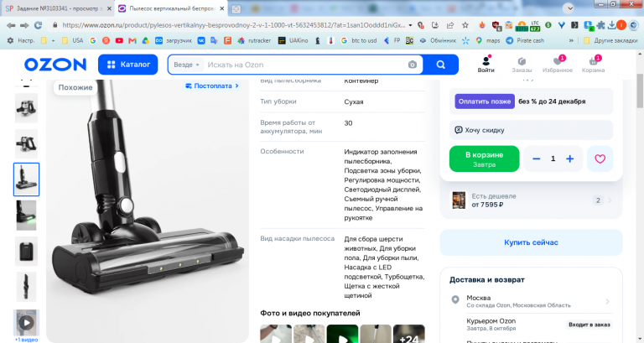
Task: Click the Похожие label on product image
Action: tap(75, 87)
